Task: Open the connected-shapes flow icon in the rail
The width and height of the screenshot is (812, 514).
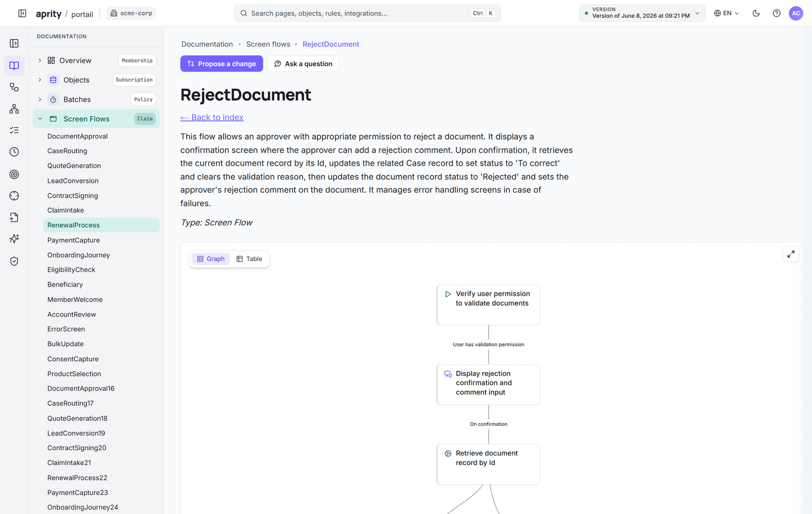Action: (x=14, y=87)
